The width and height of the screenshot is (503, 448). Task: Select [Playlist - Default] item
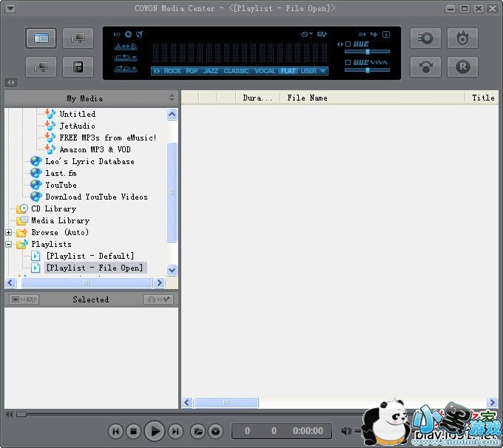tap(90, 256)
